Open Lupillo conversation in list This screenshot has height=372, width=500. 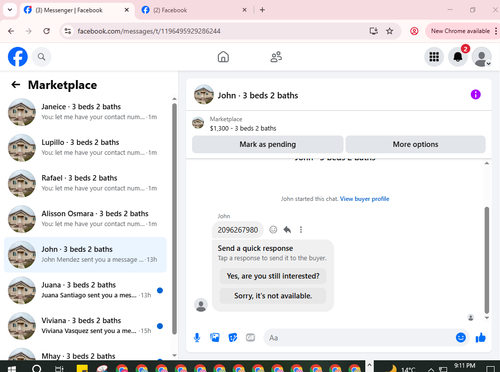click(x=85, y=148)
